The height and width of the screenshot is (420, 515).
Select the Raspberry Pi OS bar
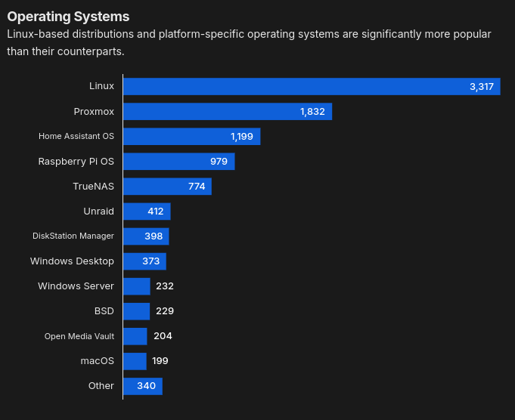[178, 162]
